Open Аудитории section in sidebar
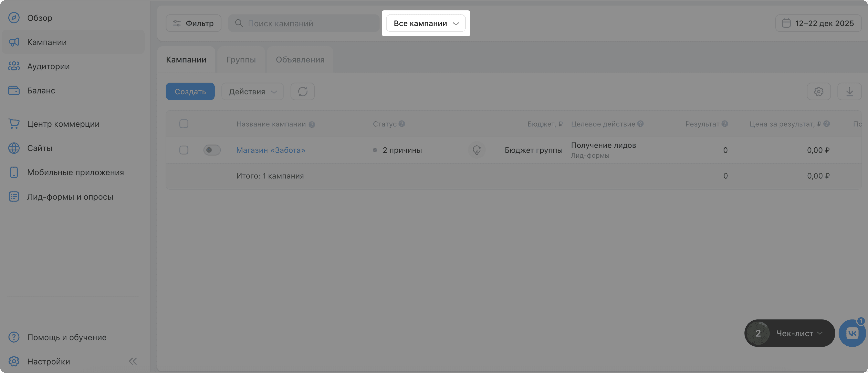Screen dimensions: 868x373 click(x=48, y=66)
